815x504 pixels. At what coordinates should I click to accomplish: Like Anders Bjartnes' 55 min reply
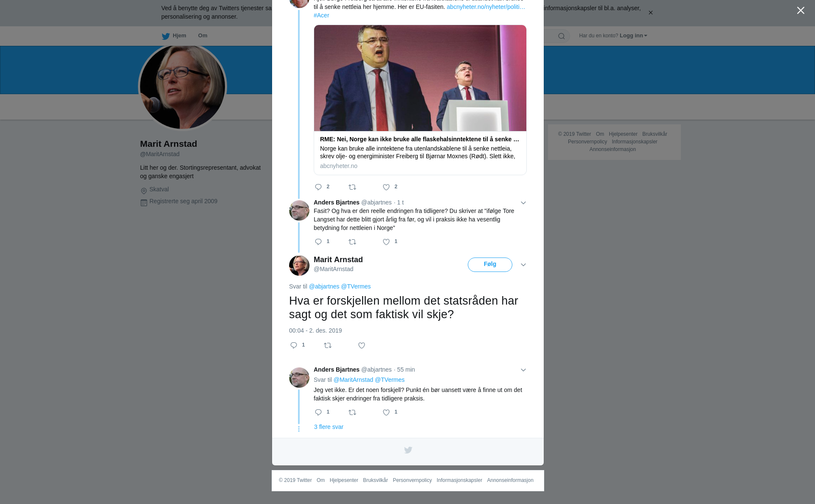click(386, 413)
